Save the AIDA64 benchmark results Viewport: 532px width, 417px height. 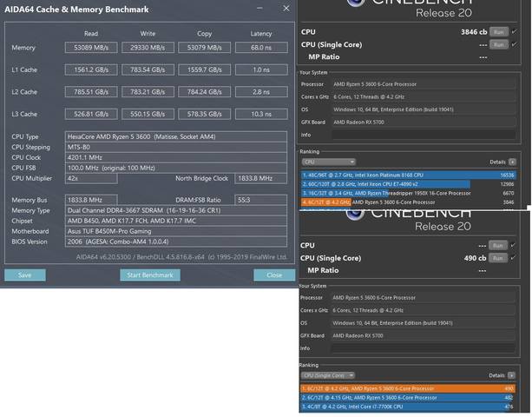click(x=24, y=275)
